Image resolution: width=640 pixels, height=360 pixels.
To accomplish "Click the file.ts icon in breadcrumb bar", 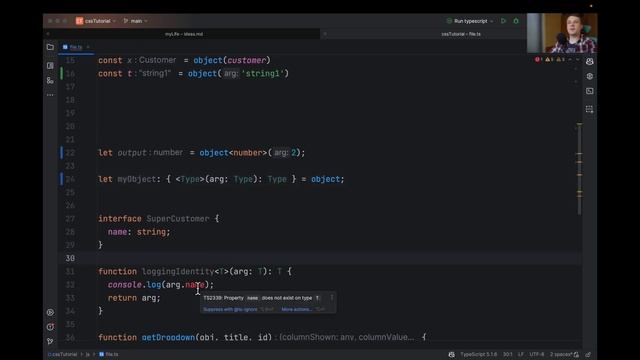I will (x=101, y=354).
